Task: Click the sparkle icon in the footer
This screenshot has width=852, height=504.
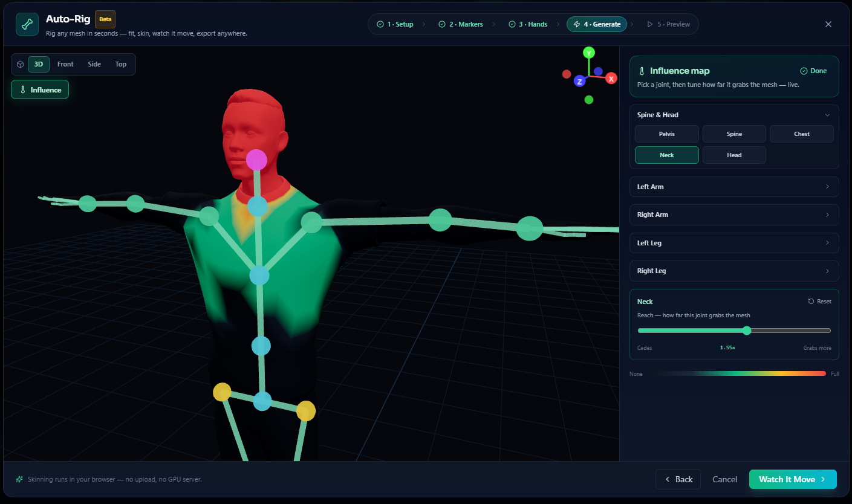Action: tap(20, 479)
